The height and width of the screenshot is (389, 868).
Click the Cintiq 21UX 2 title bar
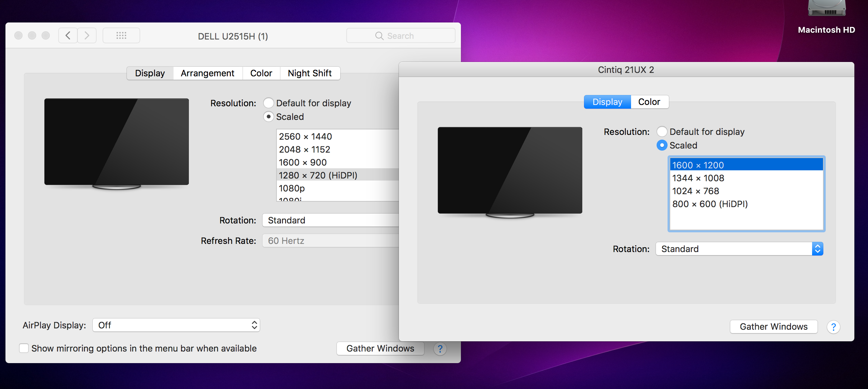point(626,69)
